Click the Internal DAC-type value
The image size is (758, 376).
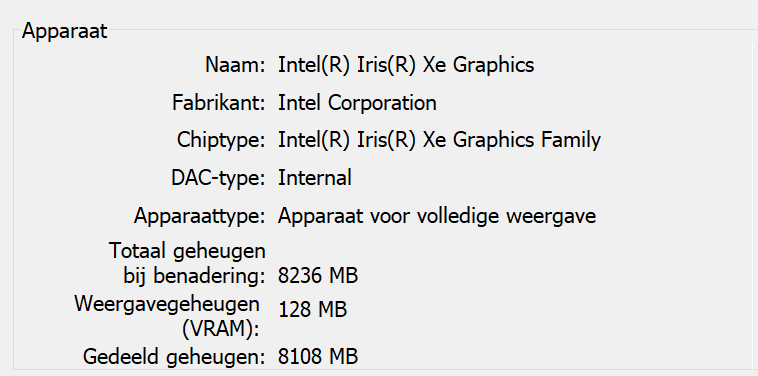(x=315, y=178)
